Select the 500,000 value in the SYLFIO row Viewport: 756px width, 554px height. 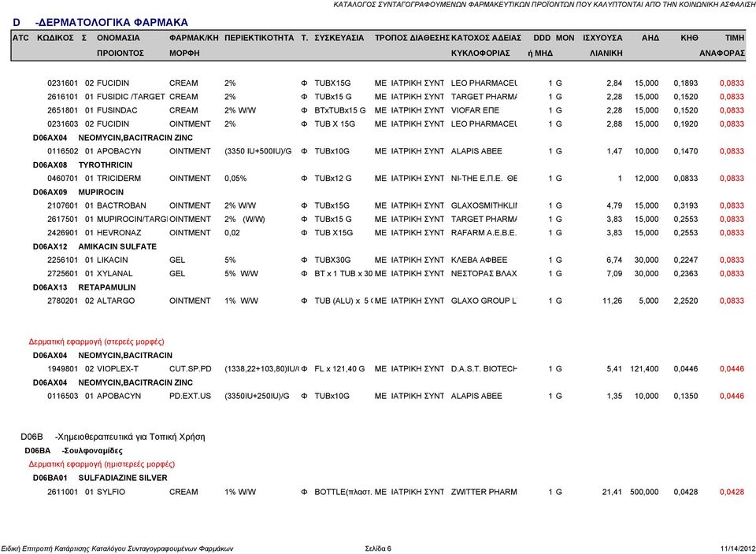644,492
